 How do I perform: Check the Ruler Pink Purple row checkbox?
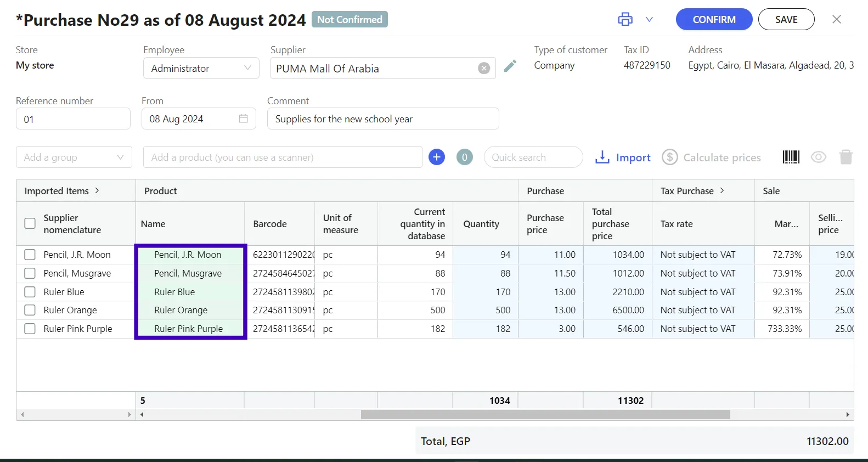tap(30, 329)
